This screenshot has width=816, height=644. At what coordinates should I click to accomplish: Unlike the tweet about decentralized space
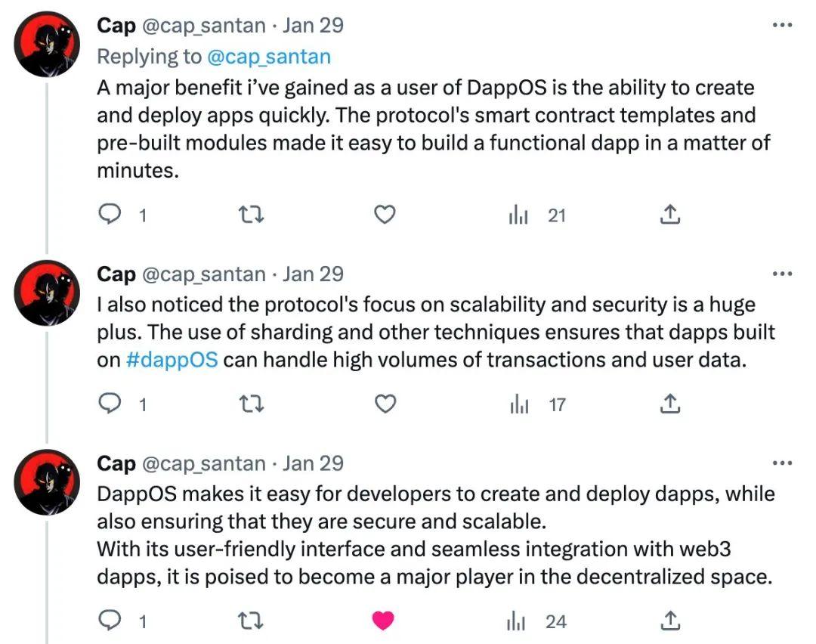(x=384, y=621)
